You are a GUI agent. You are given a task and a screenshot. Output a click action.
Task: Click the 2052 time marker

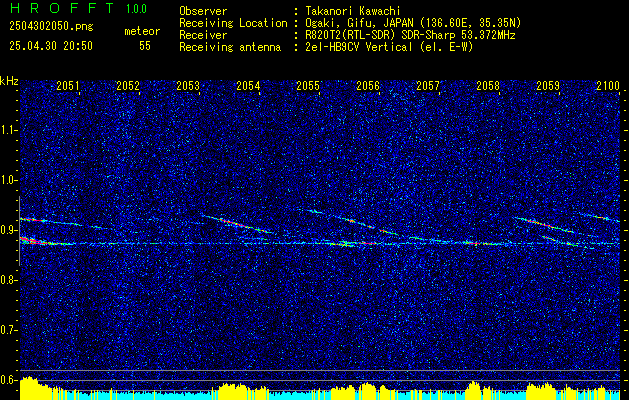click(x=128, y=86)
